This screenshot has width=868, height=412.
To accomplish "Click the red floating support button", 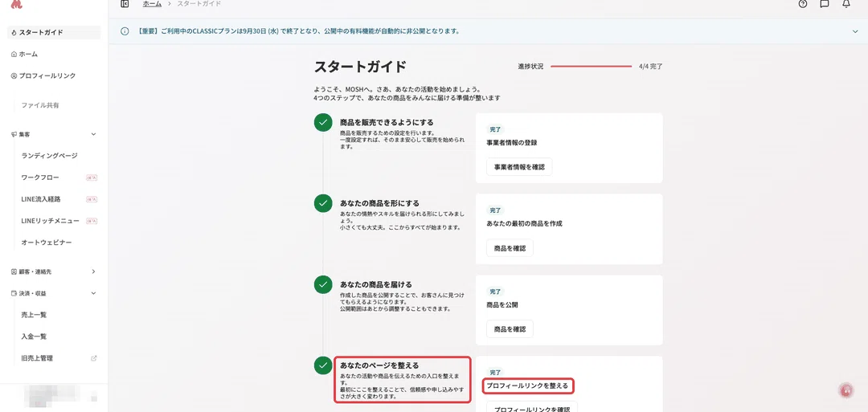I will click(x=845, y=390).
